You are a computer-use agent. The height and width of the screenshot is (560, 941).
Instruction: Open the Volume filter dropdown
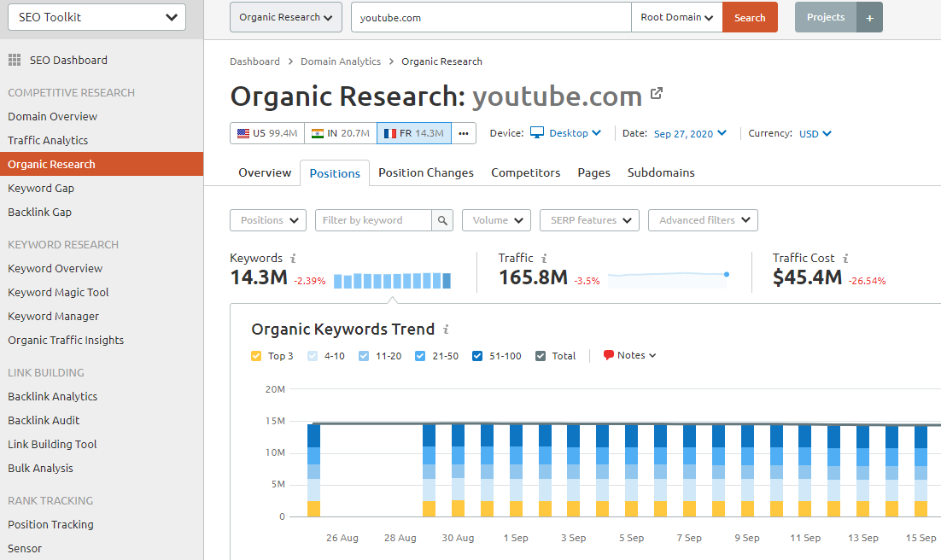(496, 220)
